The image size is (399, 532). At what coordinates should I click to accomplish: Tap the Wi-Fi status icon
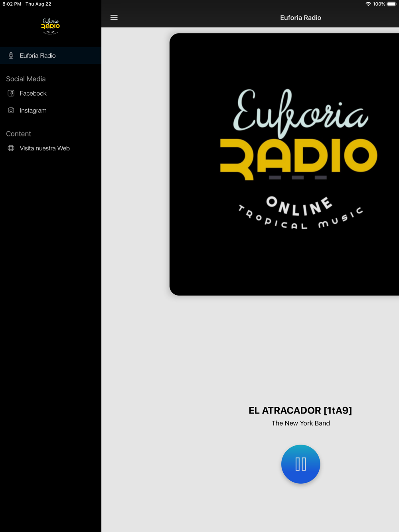368,4
